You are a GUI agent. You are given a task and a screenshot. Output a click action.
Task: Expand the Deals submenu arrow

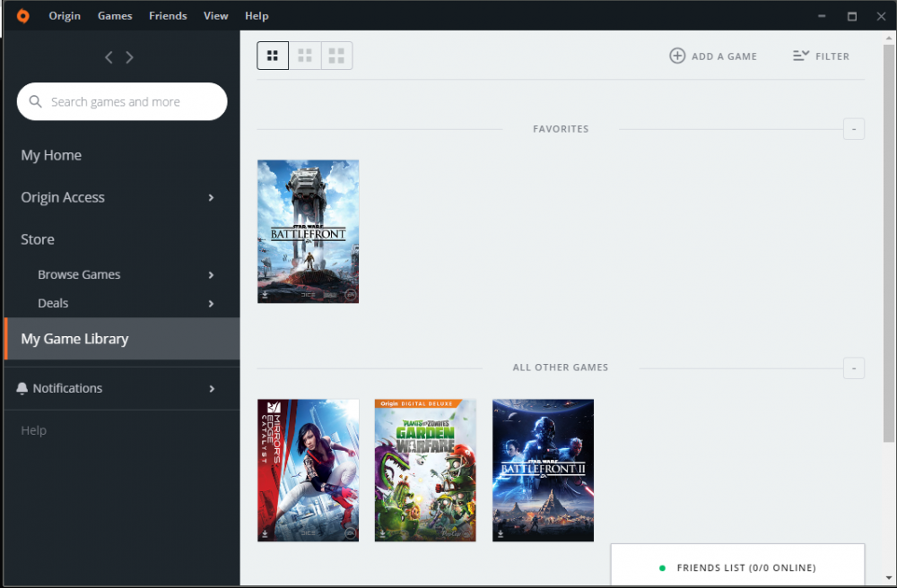pos(211,304)
